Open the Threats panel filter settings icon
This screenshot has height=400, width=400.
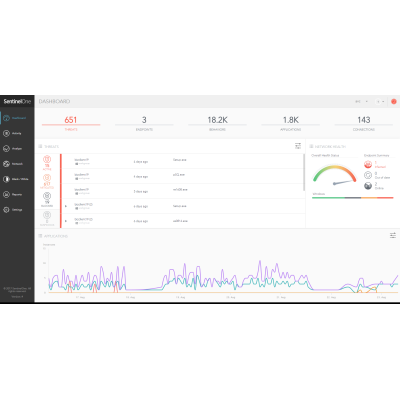click(x=298, y=146)
